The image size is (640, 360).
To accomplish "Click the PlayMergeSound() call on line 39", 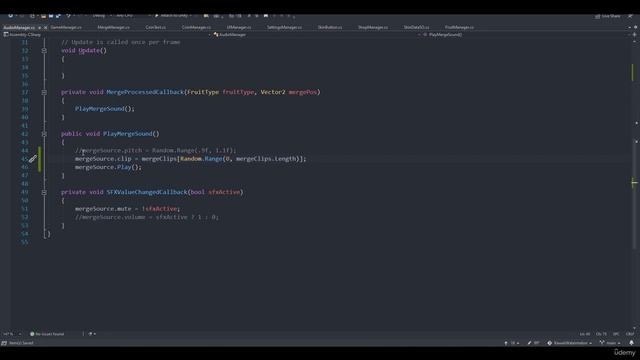I will (x=104, y=109).
